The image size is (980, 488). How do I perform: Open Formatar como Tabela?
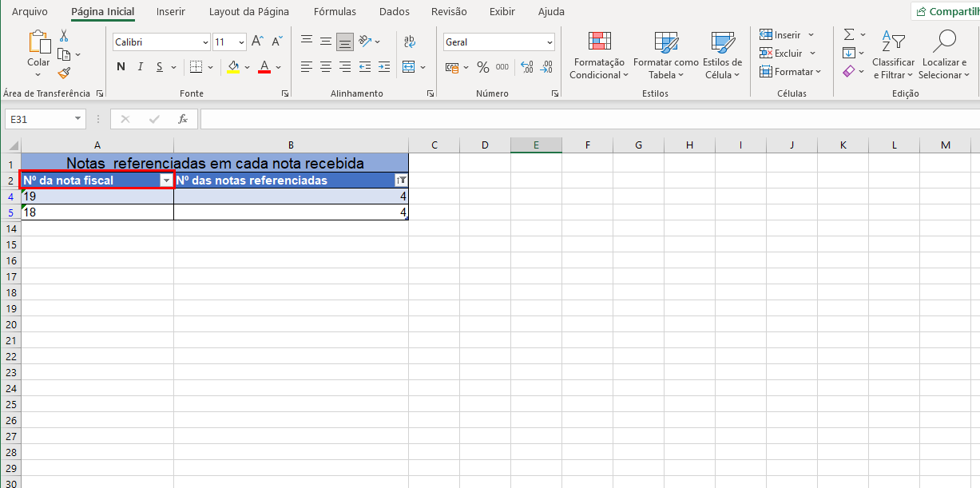pyautogui.click(x=665, y=56)
